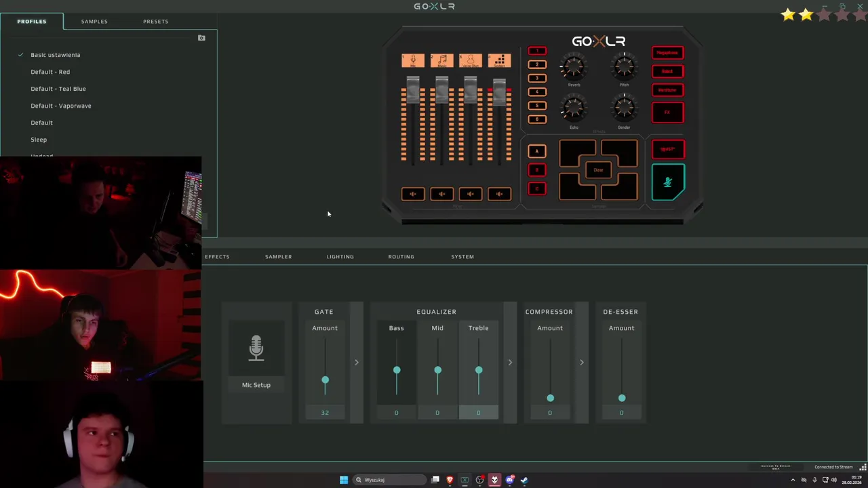The image size is (868, 488).
Task: Select effects preset 4
Action: 537,91
